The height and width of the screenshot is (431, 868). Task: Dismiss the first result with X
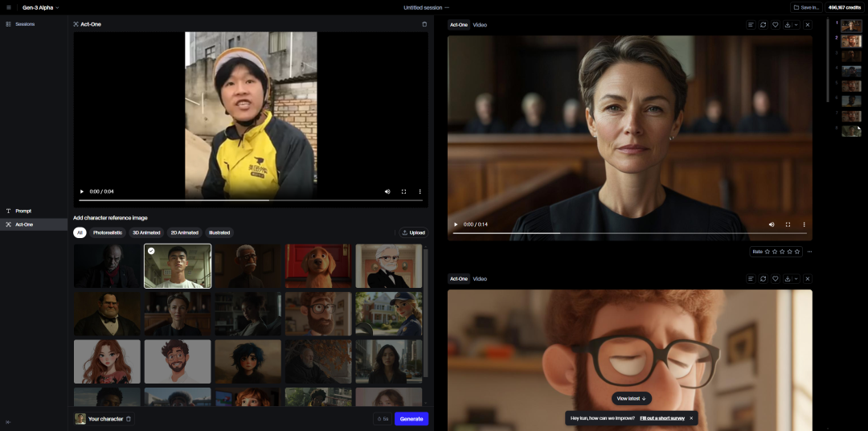click(x=808, y=25)
